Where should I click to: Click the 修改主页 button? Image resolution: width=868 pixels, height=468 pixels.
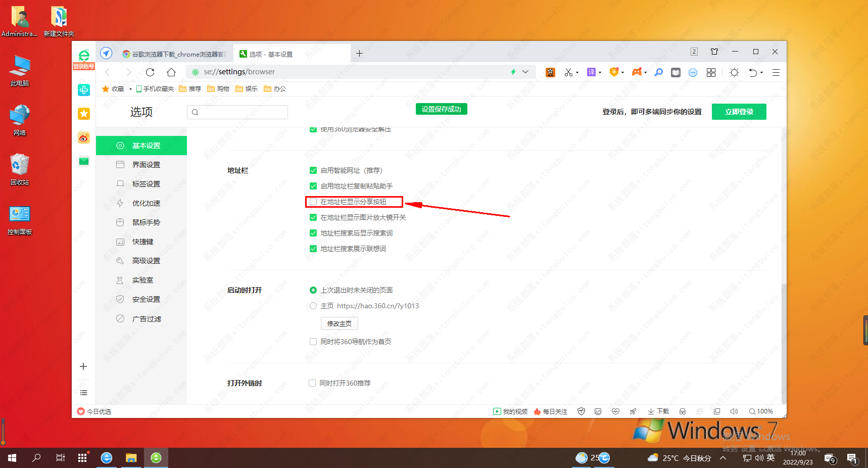click(340, 323)
